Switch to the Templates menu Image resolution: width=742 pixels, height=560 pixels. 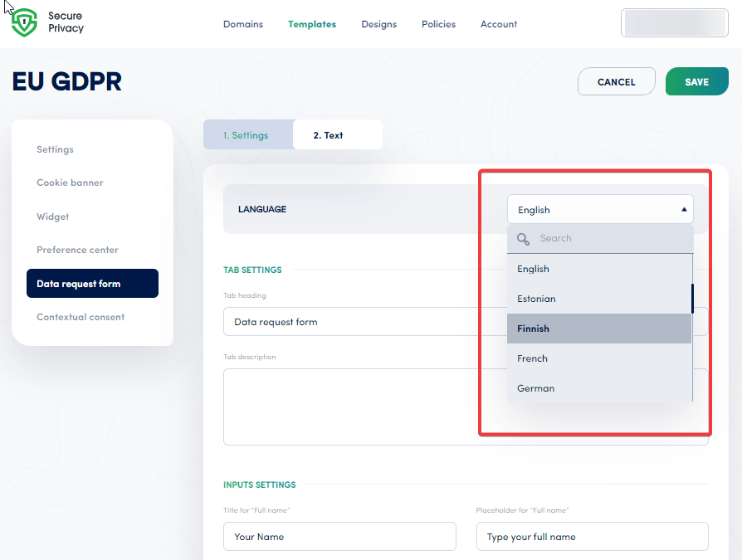point(312,24)
